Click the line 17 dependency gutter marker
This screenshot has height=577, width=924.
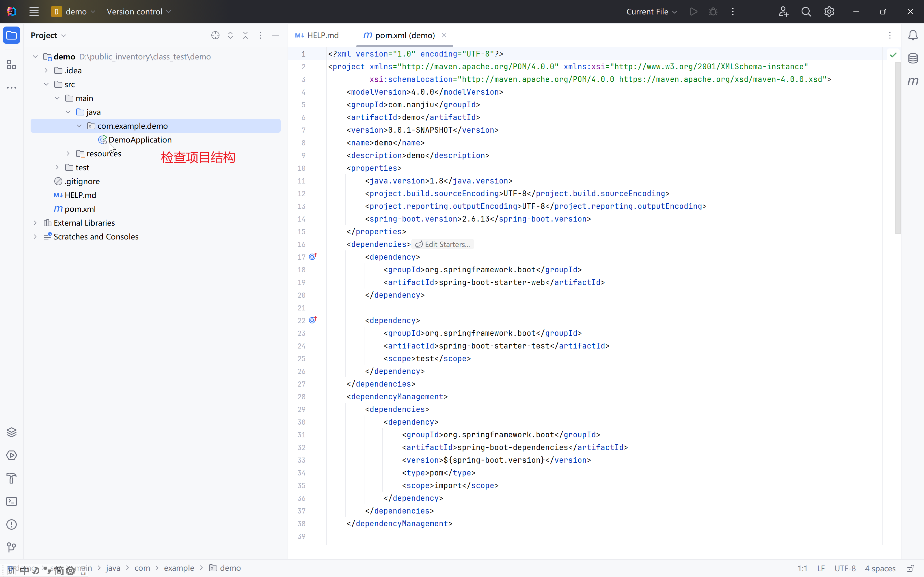pyautogui.click(x=313, y=257)
